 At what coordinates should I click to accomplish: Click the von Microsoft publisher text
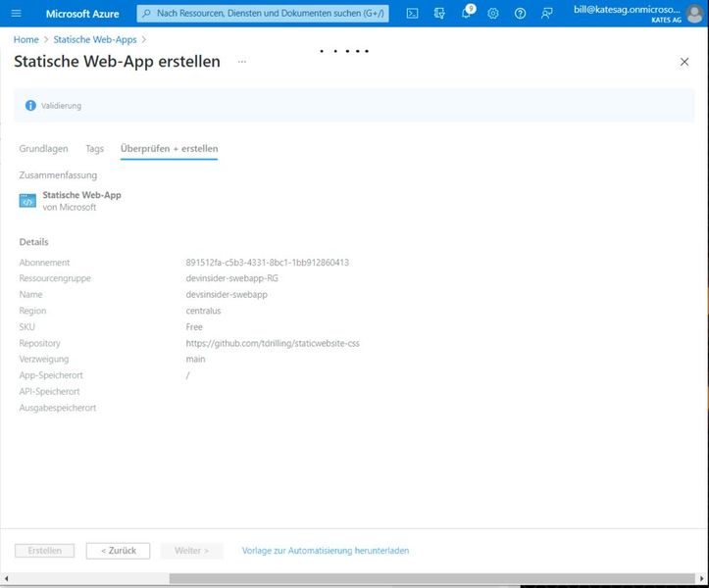[70, 208]
